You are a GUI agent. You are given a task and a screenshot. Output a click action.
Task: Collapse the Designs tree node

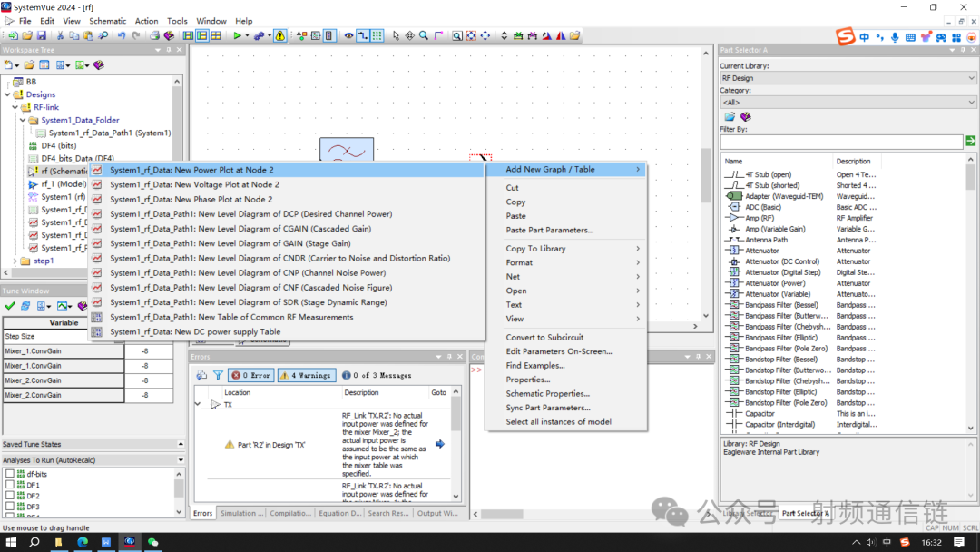pos(7,94)
